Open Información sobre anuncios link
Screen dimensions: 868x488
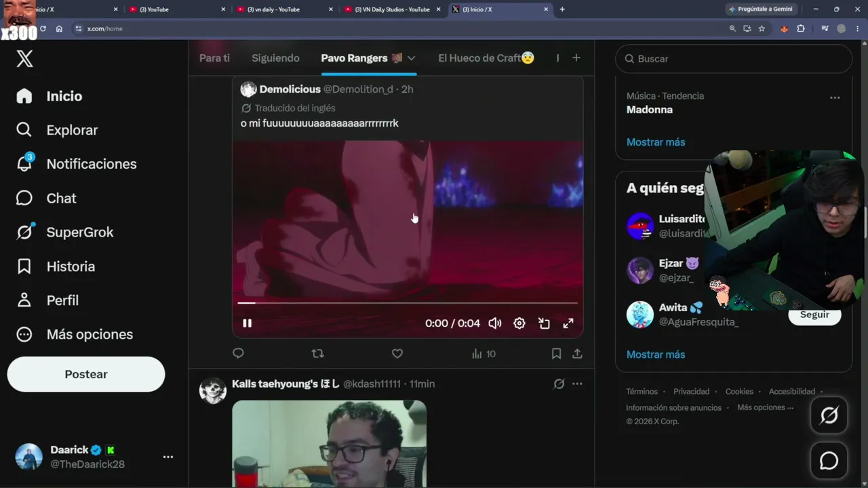(x=673, y=407)
